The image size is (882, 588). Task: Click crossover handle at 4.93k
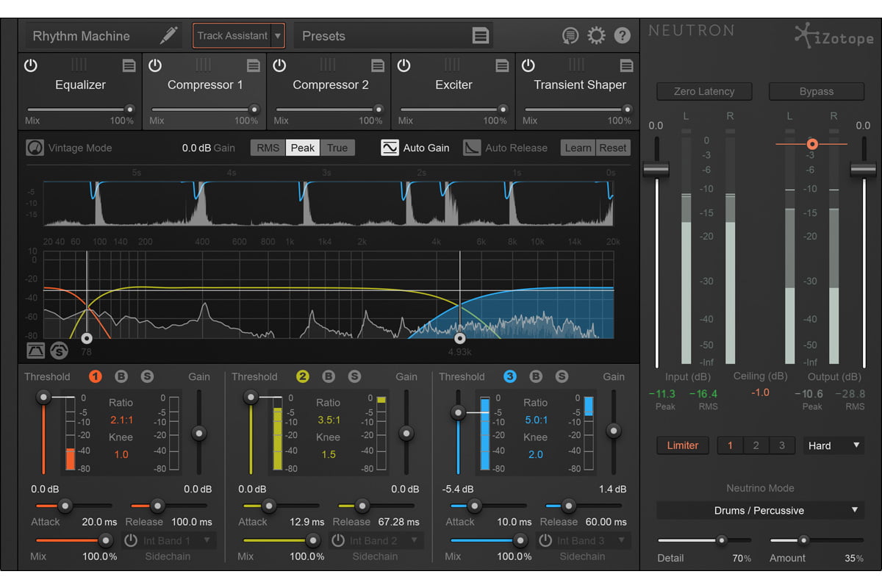460,338
